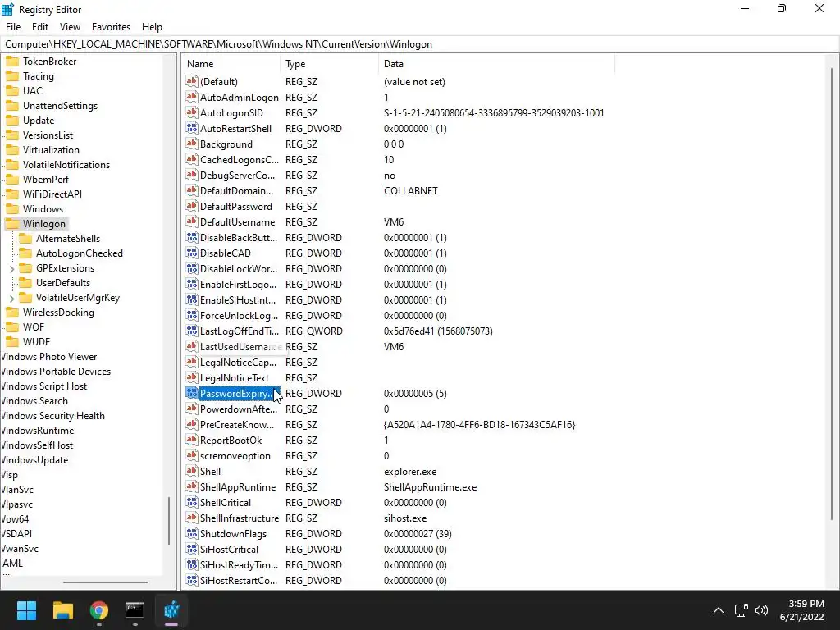
Task: Click the UAC folder icon
Action: point(11,91)
